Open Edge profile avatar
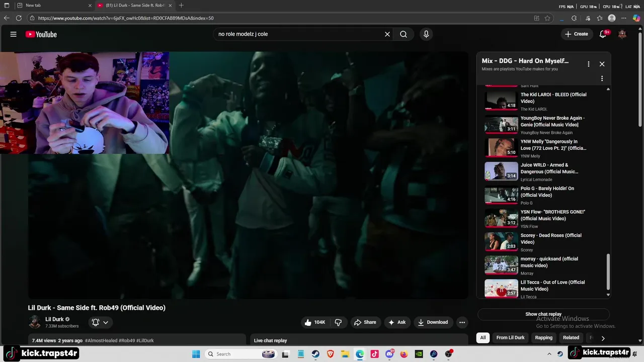Image resolution: width=644 pixels, height=362 pixels. click(x=612, y=18)
